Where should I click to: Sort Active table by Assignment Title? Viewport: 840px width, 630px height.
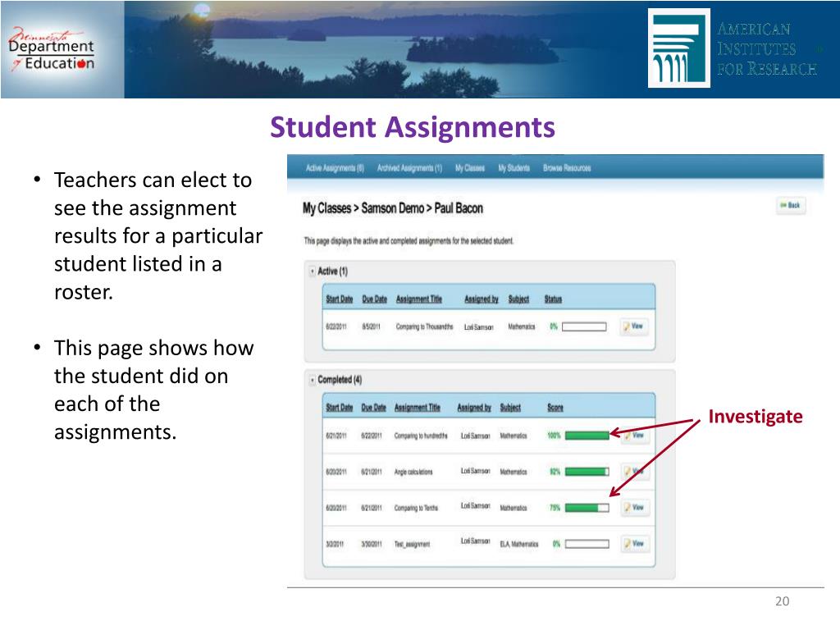pos(419,299)
